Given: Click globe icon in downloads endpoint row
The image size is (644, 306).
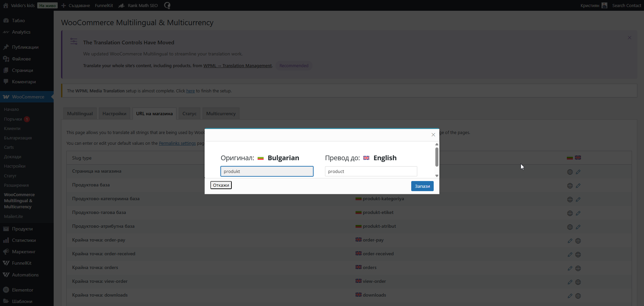Looking at the screenshot, I should tap(578, 296).
